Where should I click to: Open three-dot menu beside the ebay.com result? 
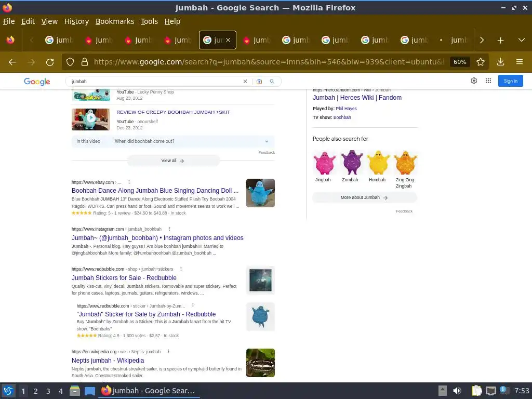129,182
